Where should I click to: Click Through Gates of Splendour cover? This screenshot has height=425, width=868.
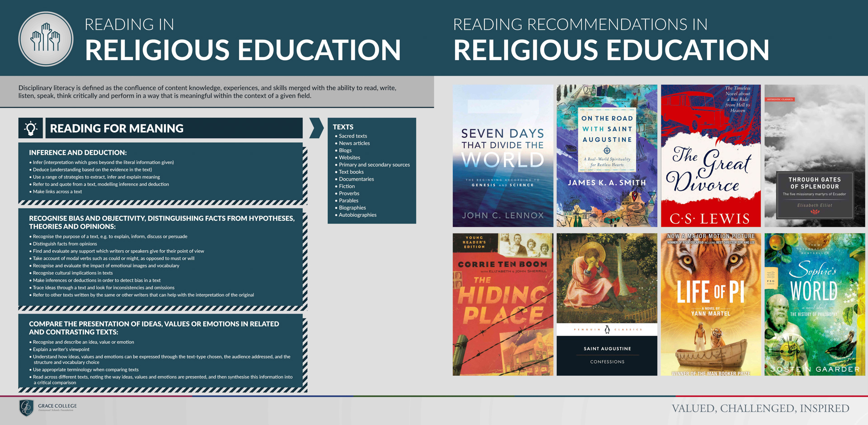(x=815, y=156)
